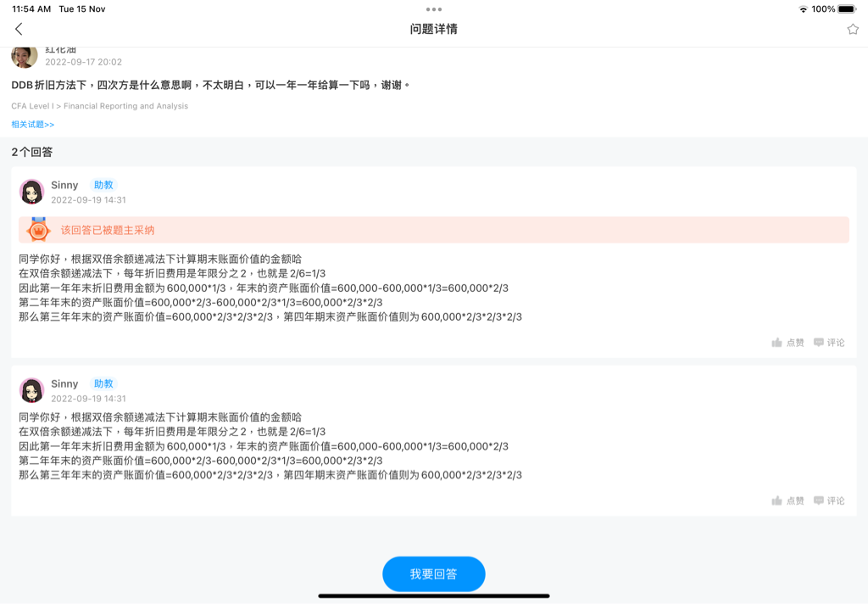Screen dimensions: 868x604
Task: Tap Sinny's avatar in first answer
Action: pos(32,192)
